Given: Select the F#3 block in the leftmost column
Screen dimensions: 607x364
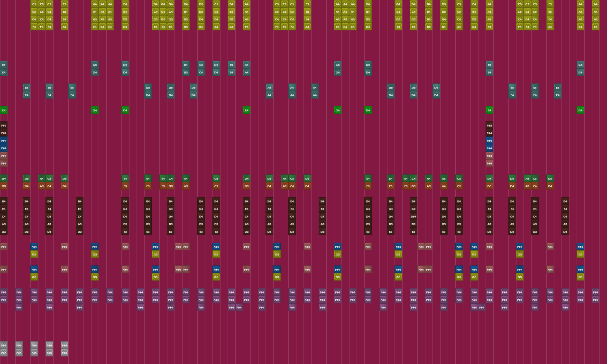Looking at the screenshot, I should click(4, 125).
